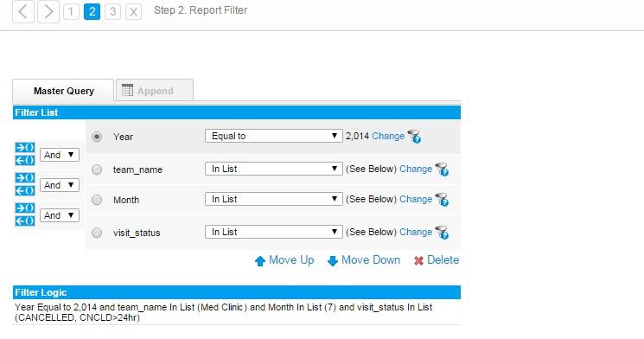
Task: Add open bracket icon beside third And
Action: 25,208
